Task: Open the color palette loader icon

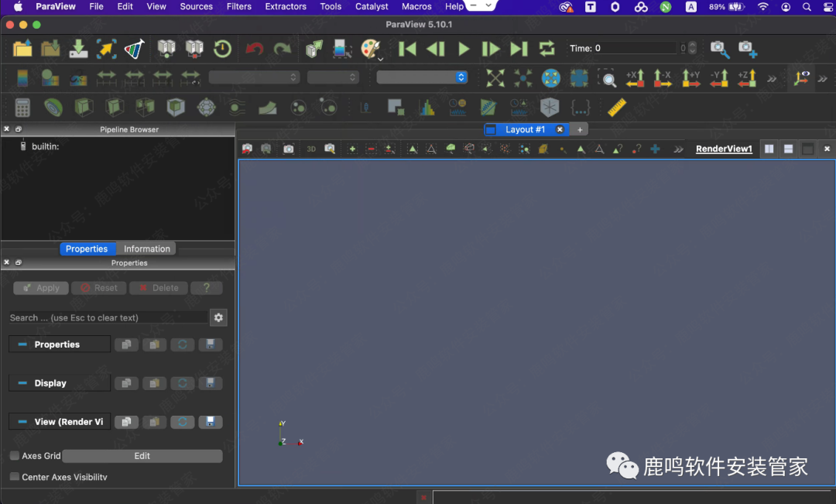Action: click(x=371, y=49)
